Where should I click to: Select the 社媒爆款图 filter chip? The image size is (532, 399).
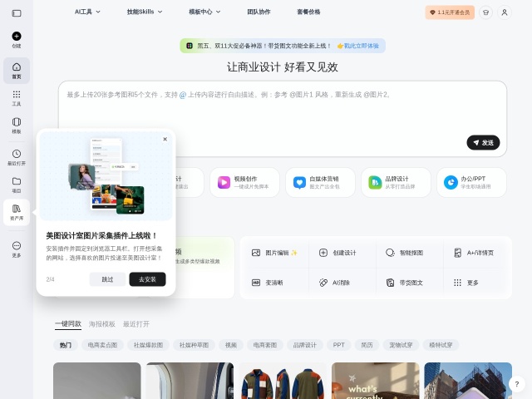click(x=148, y=345)
